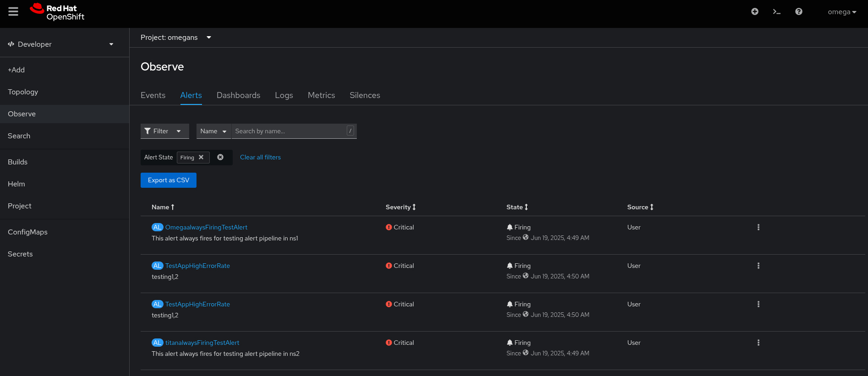
Task: Expand the Developer perspective switcher
Action: (x=60, y=44)
